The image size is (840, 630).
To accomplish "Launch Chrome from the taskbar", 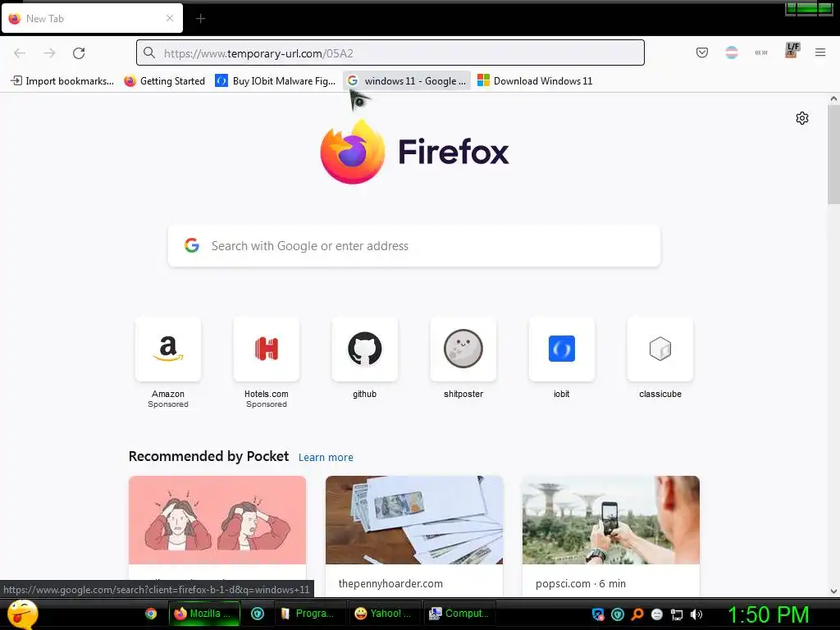I will tap(151, 614).
